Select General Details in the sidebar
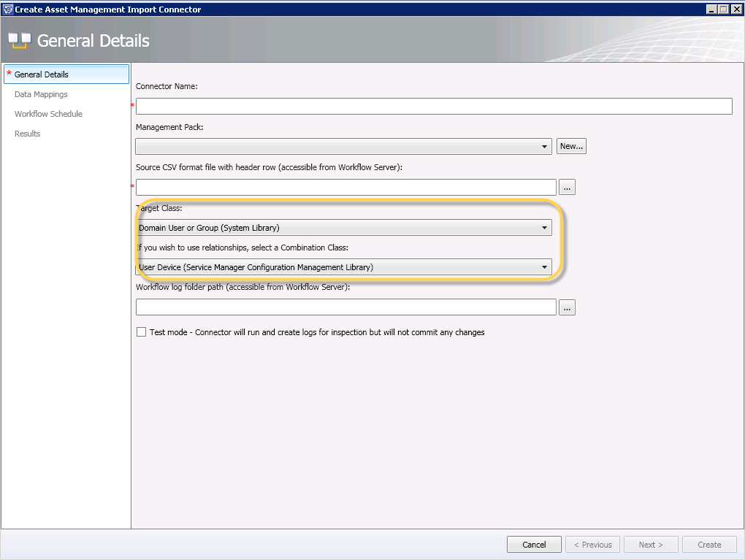Screen dimensions: 745x560 pyautogui.click(x=42, y=74)
